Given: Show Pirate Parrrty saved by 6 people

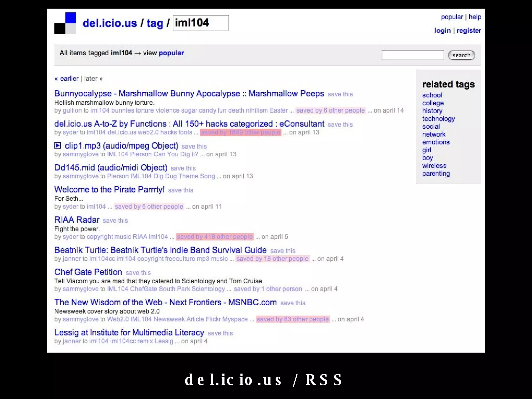Looking at the screenshot, I should (x=149, y=207).
